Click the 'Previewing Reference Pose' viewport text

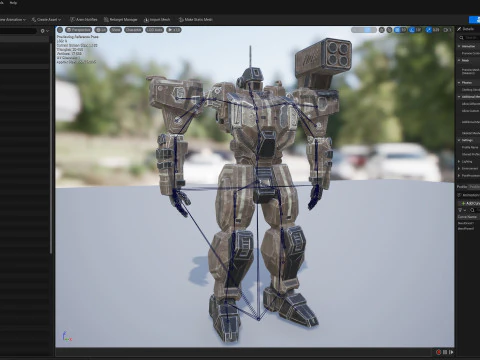click(x=77, y=37)
